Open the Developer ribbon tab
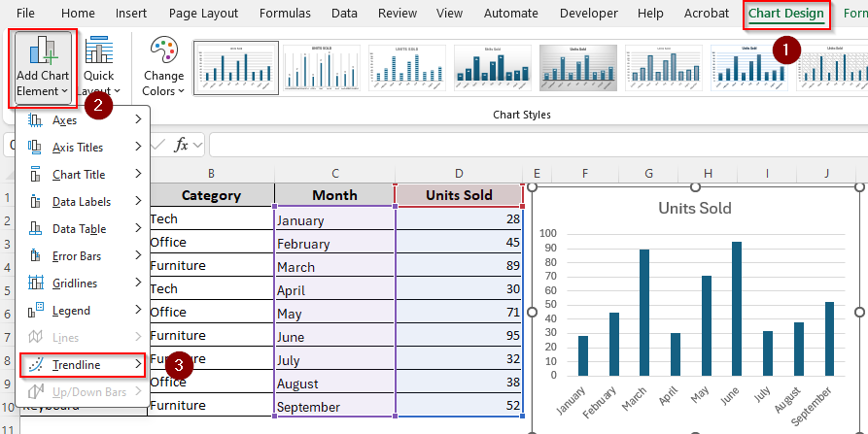 tap(588, 14)
